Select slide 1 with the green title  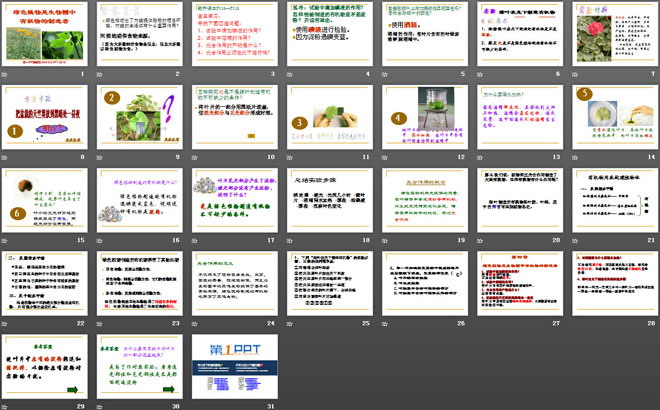(50, 35)
